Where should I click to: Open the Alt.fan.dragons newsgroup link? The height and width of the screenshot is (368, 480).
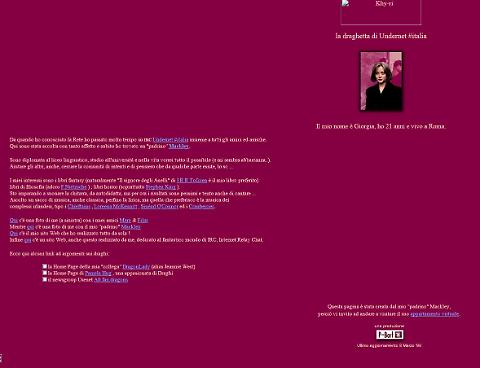click(x=111, y=280)
